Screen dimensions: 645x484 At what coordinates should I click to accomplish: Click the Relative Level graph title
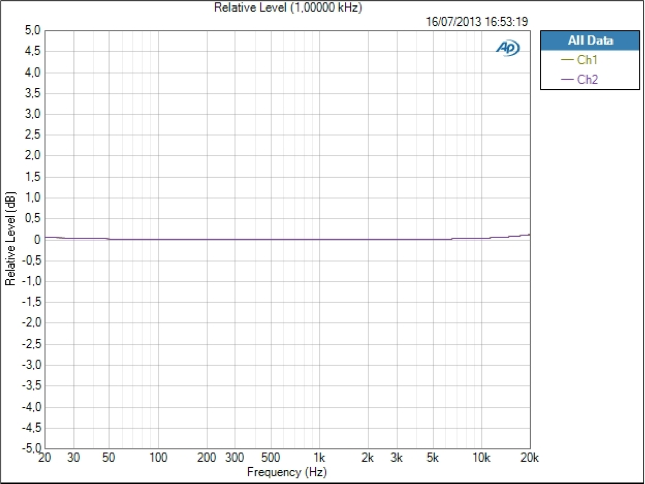(288, 7)
